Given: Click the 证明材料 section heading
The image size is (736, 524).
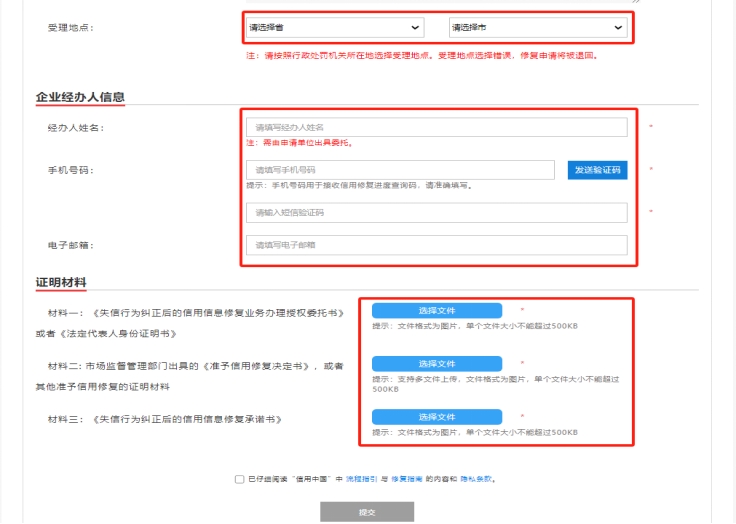Looking at the screenshot, I should [61, 283].
